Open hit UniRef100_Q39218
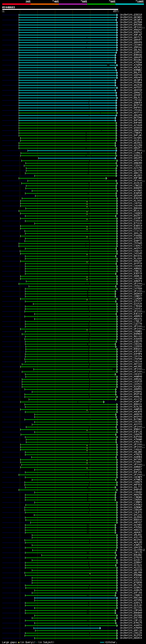 coord(131,15)
